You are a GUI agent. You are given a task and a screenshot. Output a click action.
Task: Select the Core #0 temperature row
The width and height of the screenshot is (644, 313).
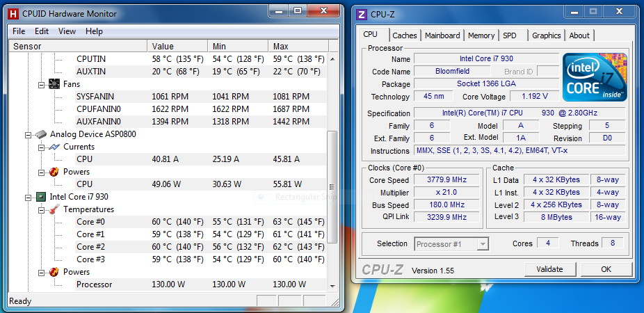[x=201, y=222]
